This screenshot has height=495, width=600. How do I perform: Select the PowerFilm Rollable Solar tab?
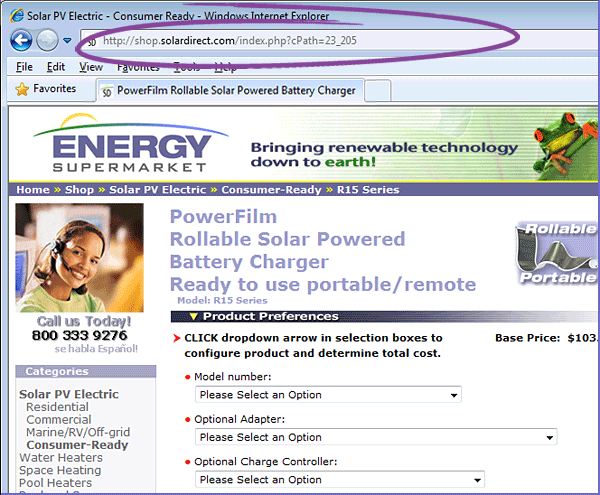coord(230,91)
